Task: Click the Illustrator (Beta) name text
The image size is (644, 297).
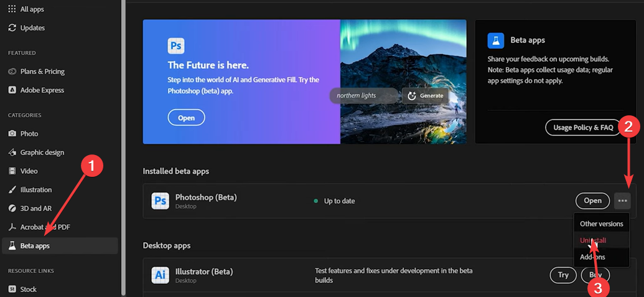Action: coord(204,271)
